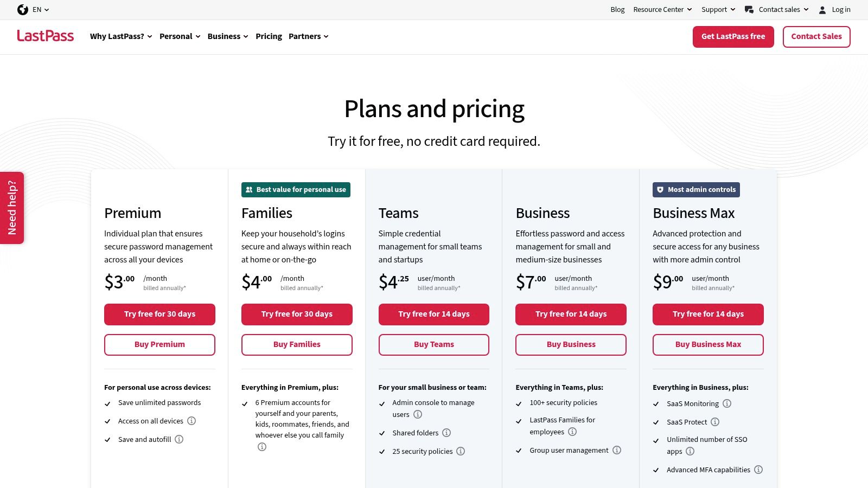868x488 pixels.
Task: Click info icon beside Save and autofill
Action: 179,439
